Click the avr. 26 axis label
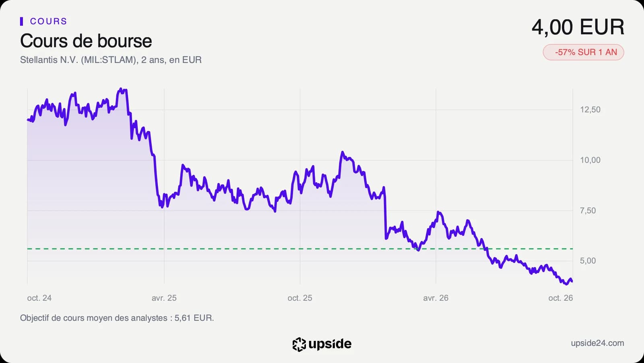 [436, 298]
